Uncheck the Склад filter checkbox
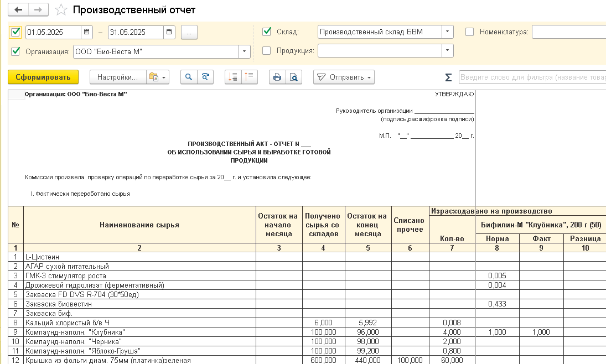 tap(267, 32)
